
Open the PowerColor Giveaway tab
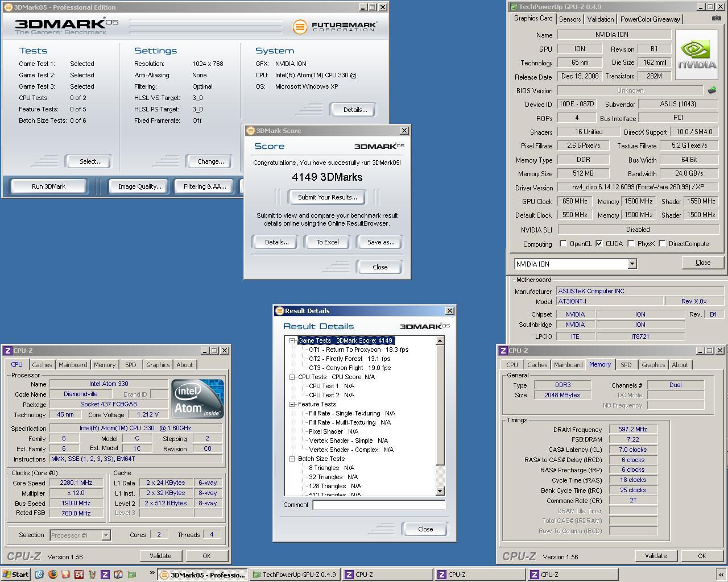pyautogui.click(x=650, y=19)
